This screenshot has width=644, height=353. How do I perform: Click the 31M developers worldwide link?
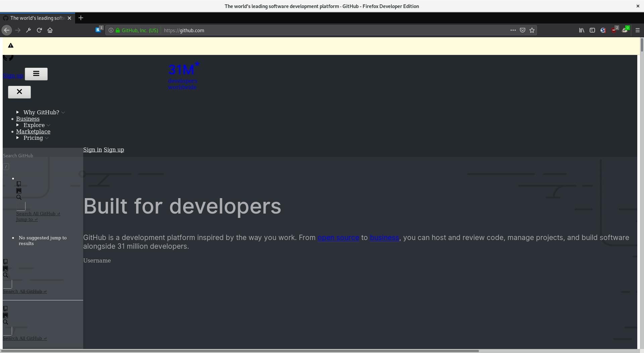tap(184, 76)
